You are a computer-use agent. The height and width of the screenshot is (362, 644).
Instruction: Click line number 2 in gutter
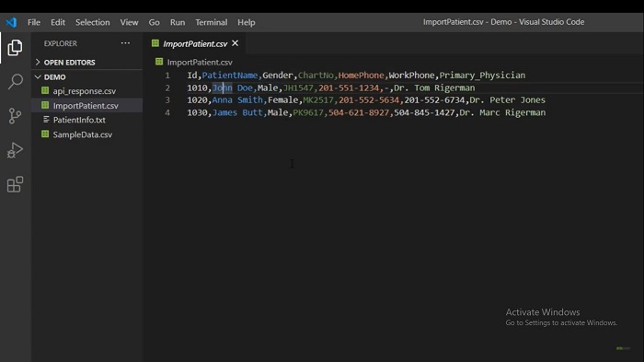point(167,88)
